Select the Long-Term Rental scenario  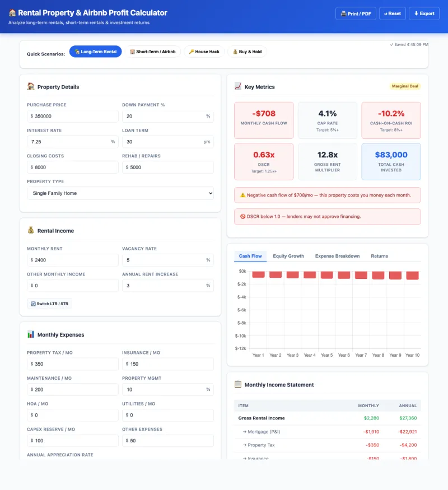point(95,52)
